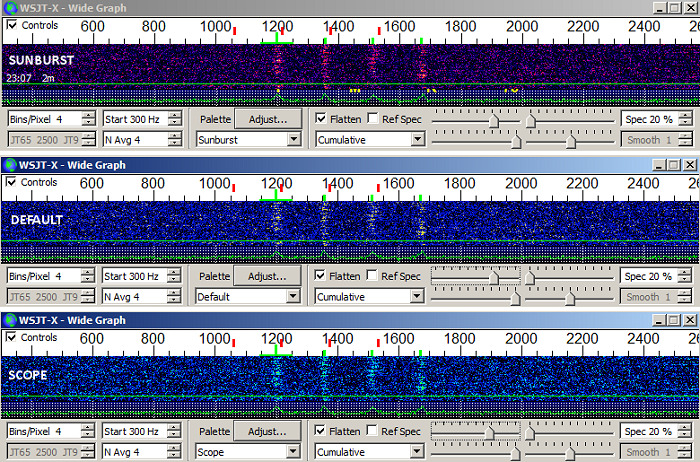Click Spec 20 % field in Sunburst window

(x=650, y=119)
